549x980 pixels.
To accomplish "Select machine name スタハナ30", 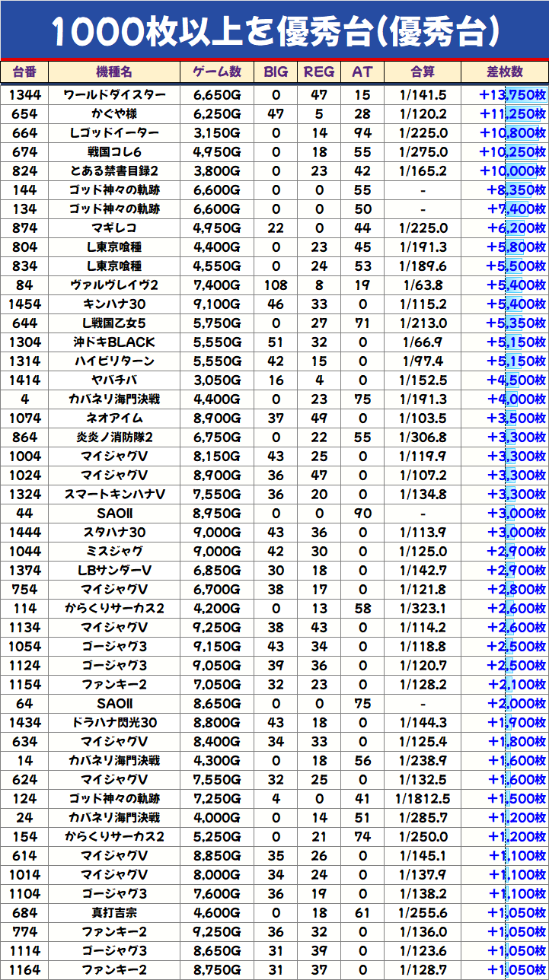I will coord(114,533).
